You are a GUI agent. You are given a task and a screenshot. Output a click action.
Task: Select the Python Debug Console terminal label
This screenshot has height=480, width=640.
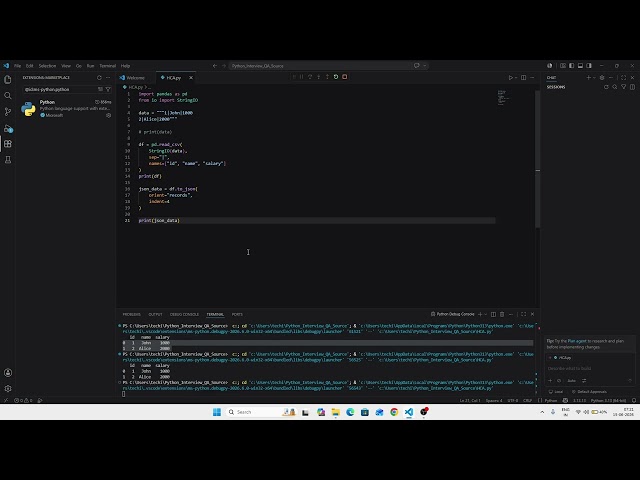click(453, 314)
